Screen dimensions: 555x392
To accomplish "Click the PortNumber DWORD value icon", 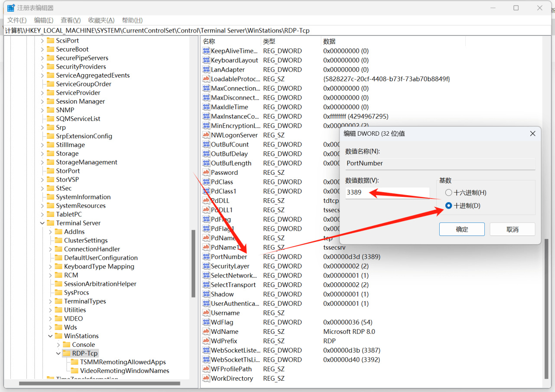I will pos(206,256).
